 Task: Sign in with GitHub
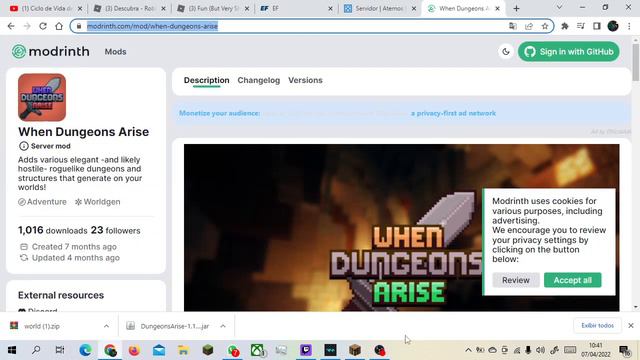(x=569, y=52)
